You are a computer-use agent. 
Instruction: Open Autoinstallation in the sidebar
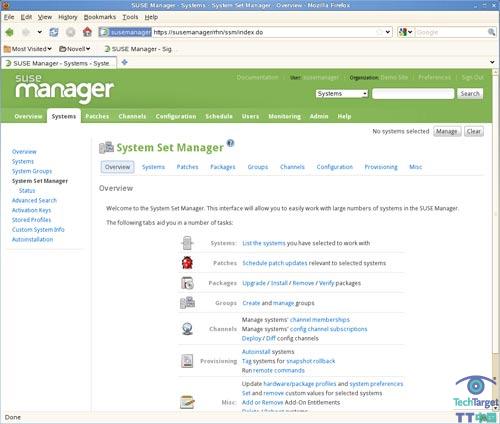click(32, 239)
